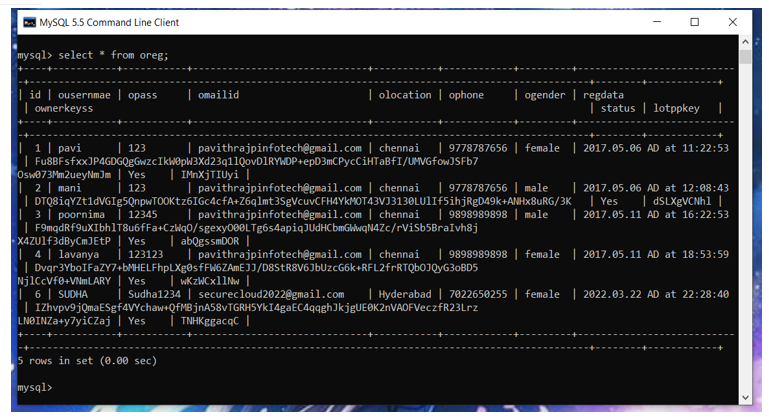Screen dimensions: 769x420
Task: Click the 'omailid' column header
Action: pyautogui.click(x=218, y=95)
